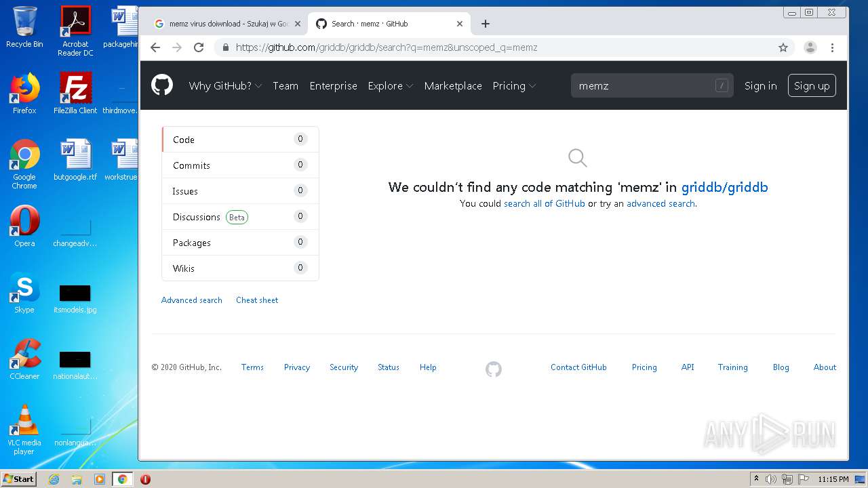Go back with browser back arrow
The height and width of the screenshot is (488, 868).
(155, 47)
